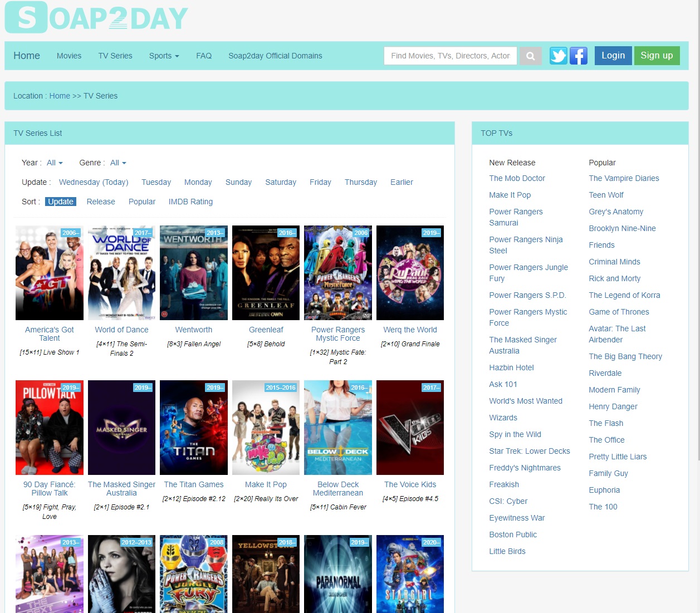The image size is (700, 613).
Task: Sort the list by Popular
Action: click(142, 202)
